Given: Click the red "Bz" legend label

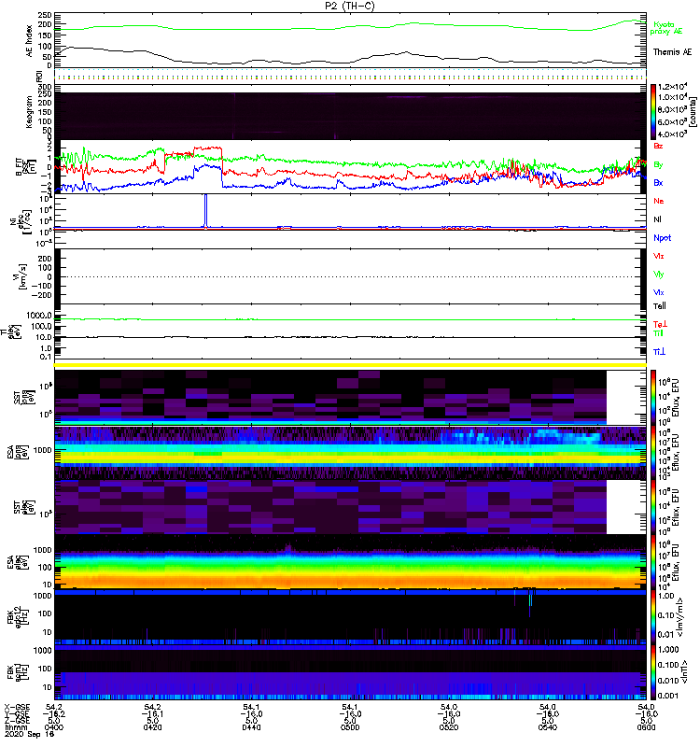Looking at the screenshot, I should click(658, 146).
